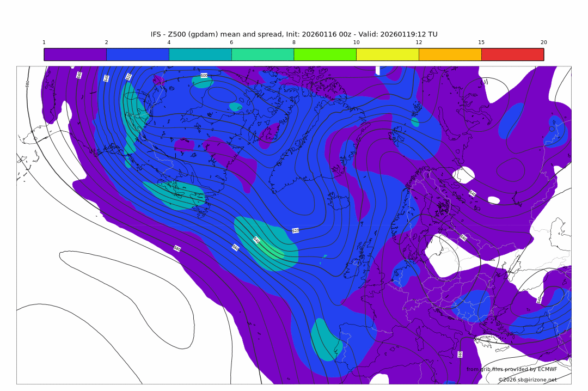Viewport: 588px width, 391px height.
Task: Click the legend tick label 20
Action: coord(543,42)
